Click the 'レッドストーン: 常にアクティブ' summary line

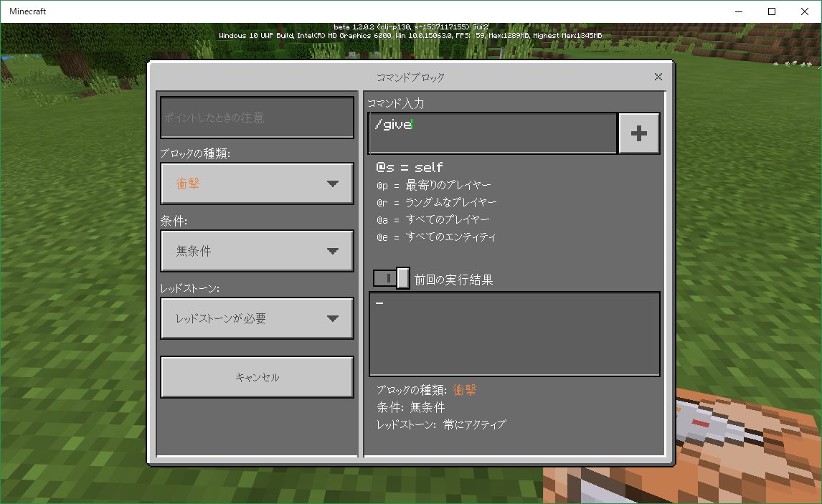click(441, 425)
